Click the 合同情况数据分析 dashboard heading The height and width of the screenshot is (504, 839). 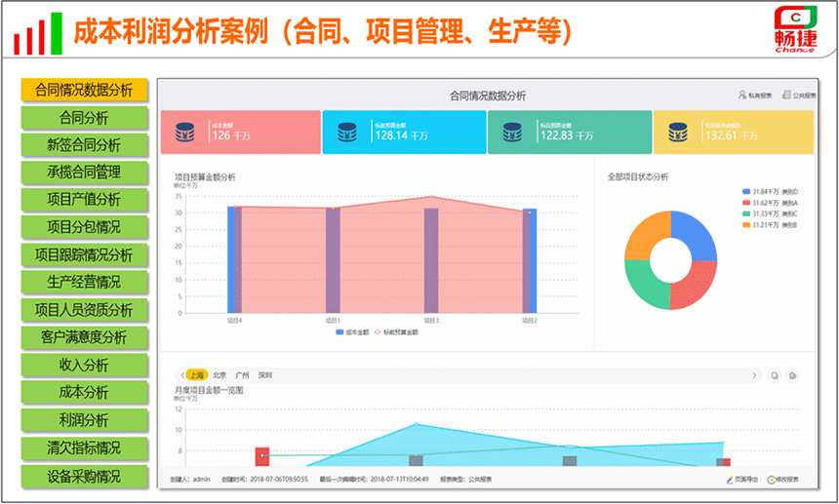coord(488,97)
